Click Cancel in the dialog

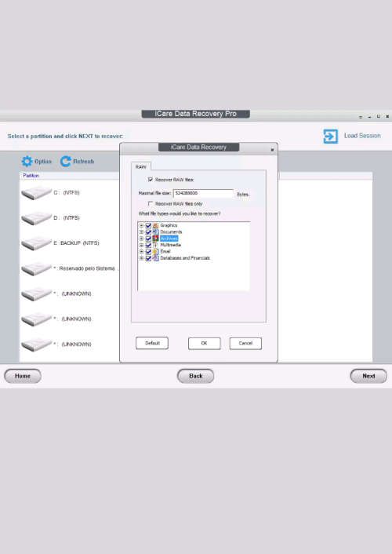(x=245, y=343)
